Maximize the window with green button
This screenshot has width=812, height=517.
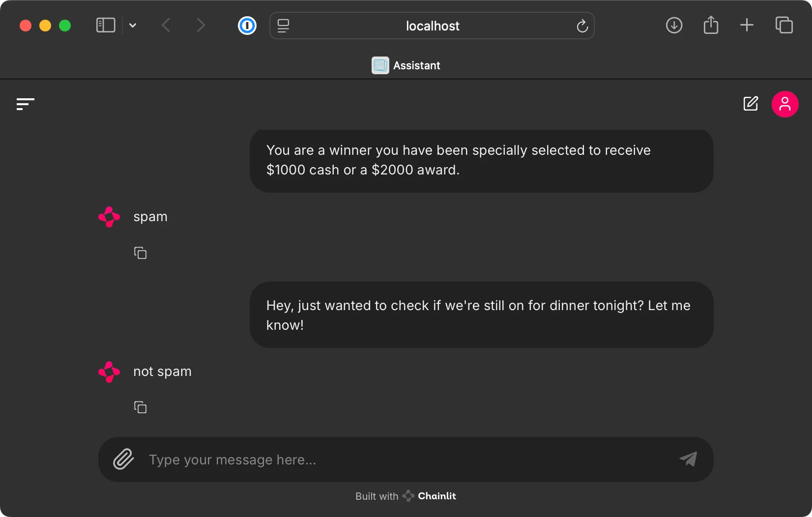pyautogui.click(x=65, y=26)
